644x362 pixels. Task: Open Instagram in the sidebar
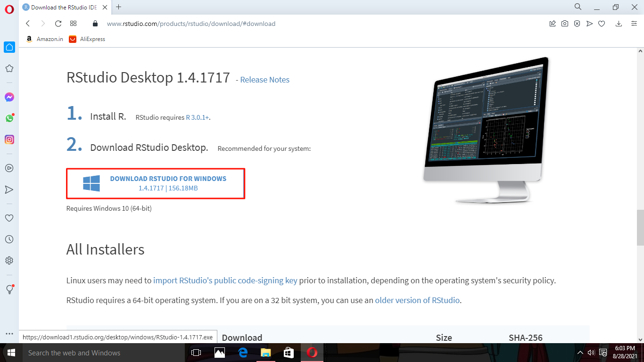pos(9,140)
